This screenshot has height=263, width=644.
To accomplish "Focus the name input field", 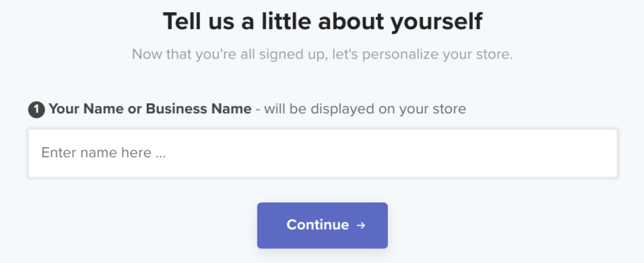I will pyautogui.click(x=323, y=153).
